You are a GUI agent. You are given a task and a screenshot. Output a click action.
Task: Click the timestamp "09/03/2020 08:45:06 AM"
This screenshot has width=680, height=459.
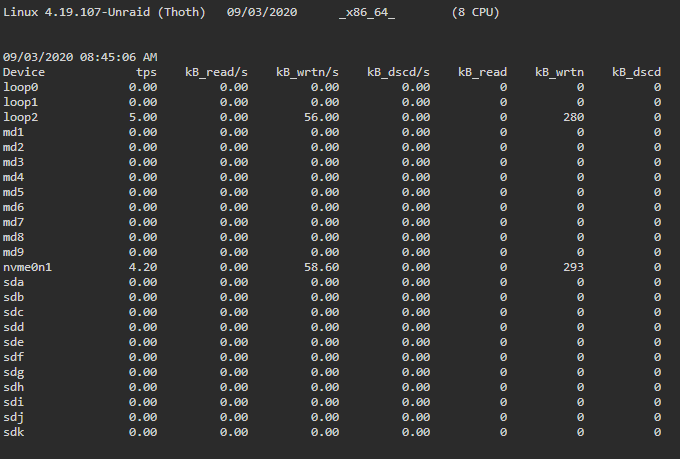[80, 57]
